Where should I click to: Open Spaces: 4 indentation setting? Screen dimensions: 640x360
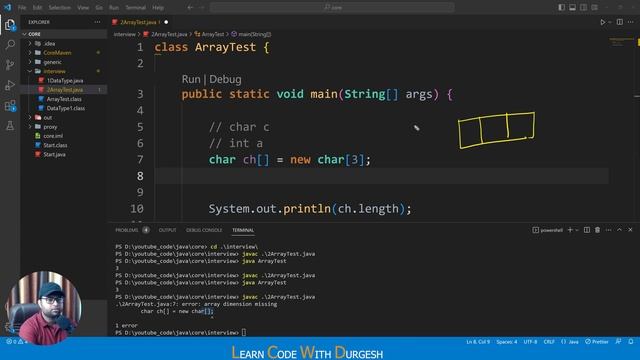pos(507,342)
